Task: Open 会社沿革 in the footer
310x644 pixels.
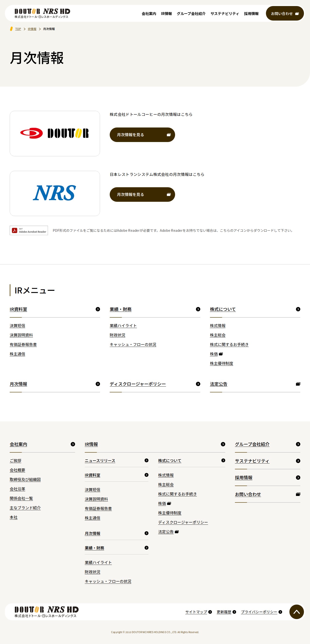Action: [17, 489]
